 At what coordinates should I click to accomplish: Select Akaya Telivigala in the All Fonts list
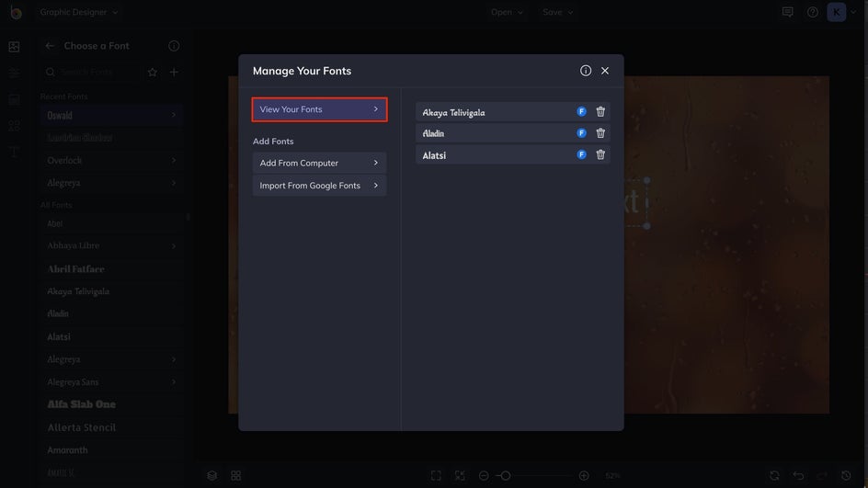pos(110,291)
